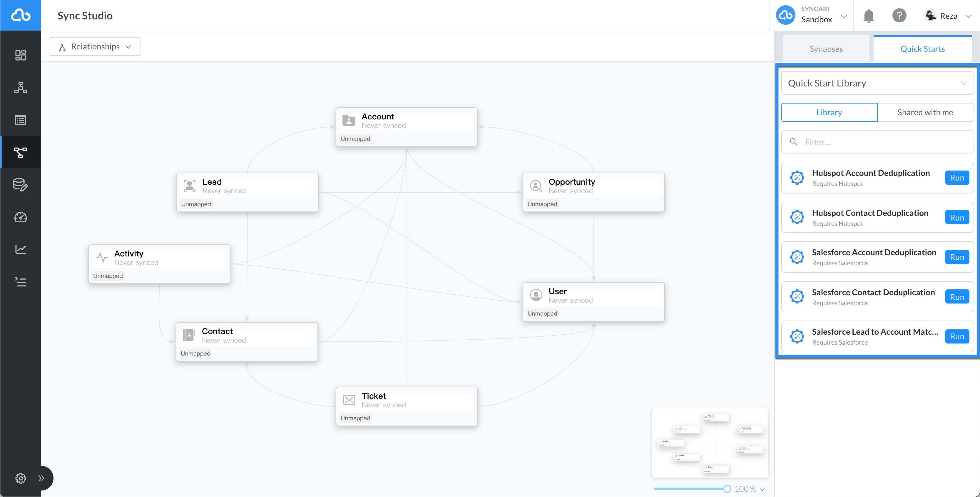Switch to the Synapses tab
Image resolution: width=980 pixels, height=497 pixels.
tap(826, 49)
